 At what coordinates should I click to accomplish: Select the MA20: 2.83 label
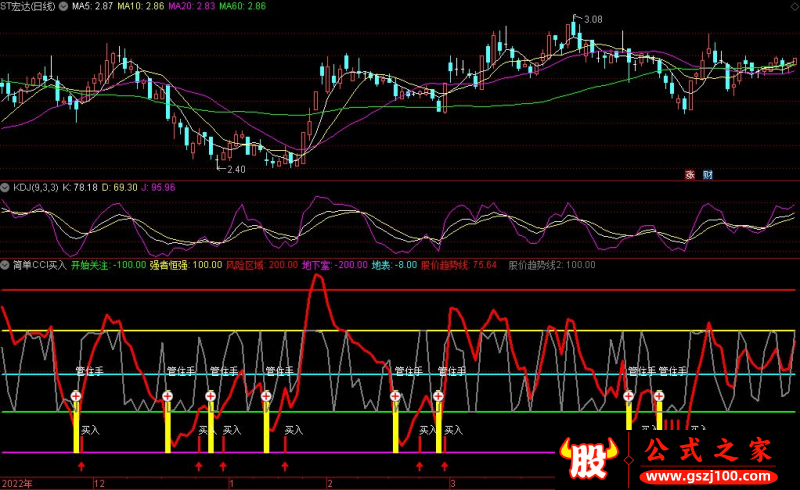(192, 7)
